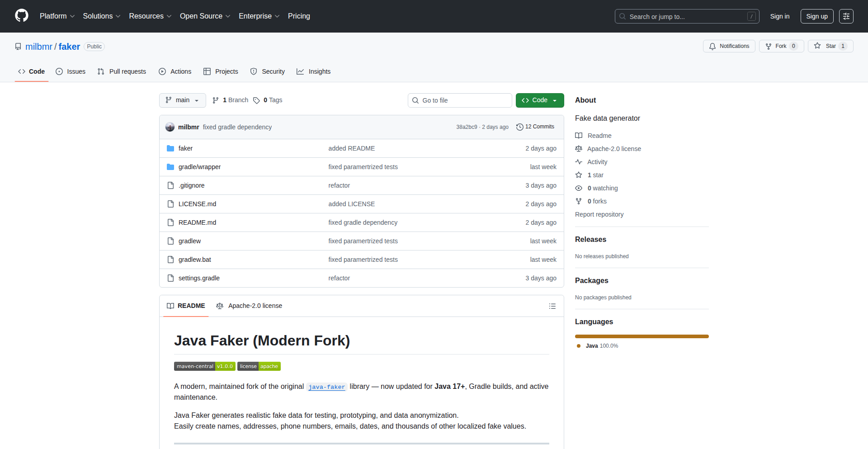
Task: Select the Code repository tab
Action: (32, 71)
